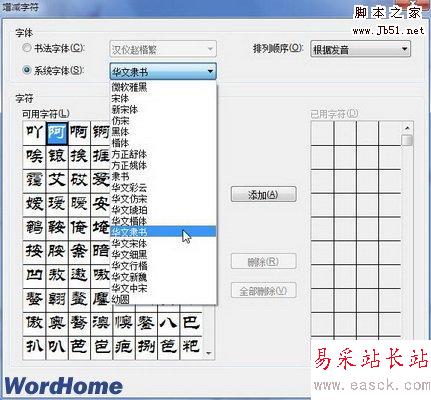Choose the character 巴 in the grid
This screenshot has width=431, height=400.
click(x=191, y=323)
